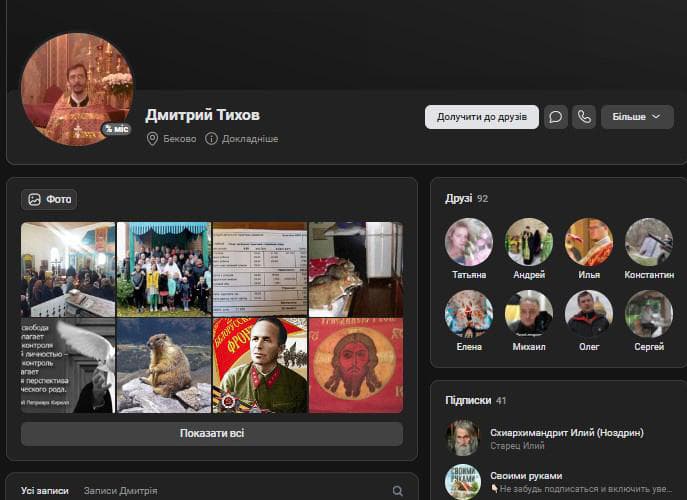Open the Своими руками subscription page
Viewport: 687px width, 500px height.
[526, 476]
